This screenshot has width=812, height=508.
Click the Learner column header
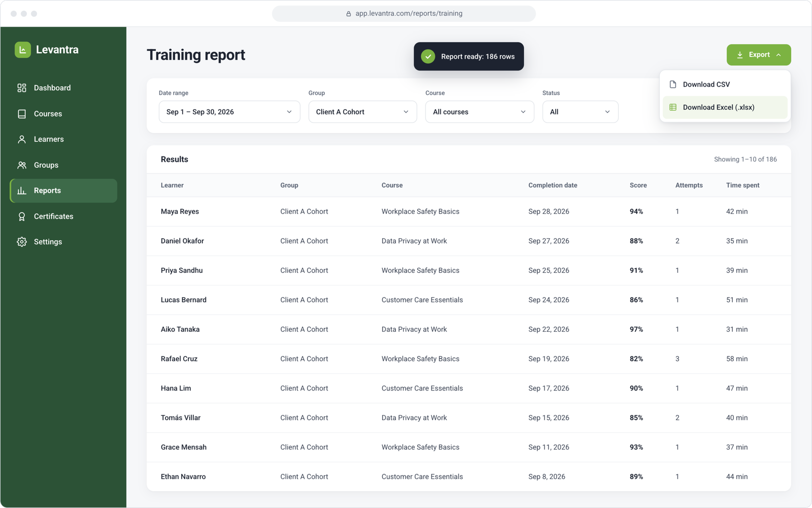[x=172, y=185]
